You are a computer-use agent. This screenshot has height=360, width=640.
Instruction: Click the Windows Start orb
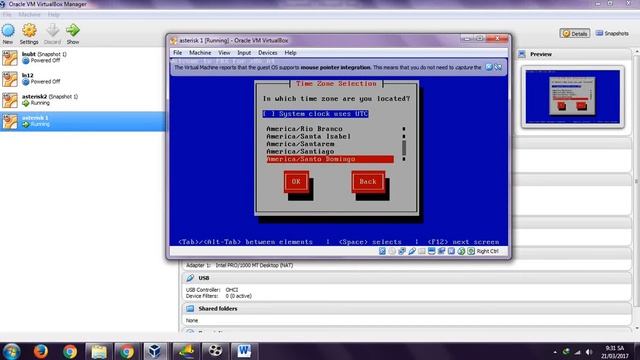click(11, 351)
